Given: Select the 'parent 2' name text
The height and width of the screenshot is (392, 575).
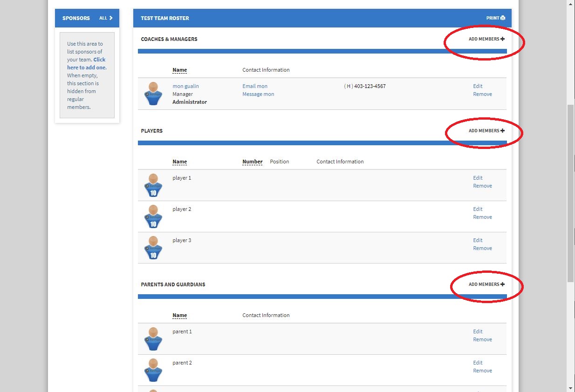Looking at the screenshot, I should pos(182,363).
